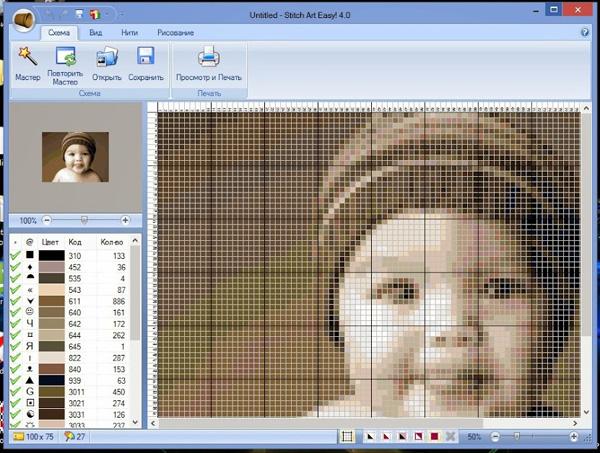
Task: Select the solid red full-stitch icon
Action: (434, 437)
